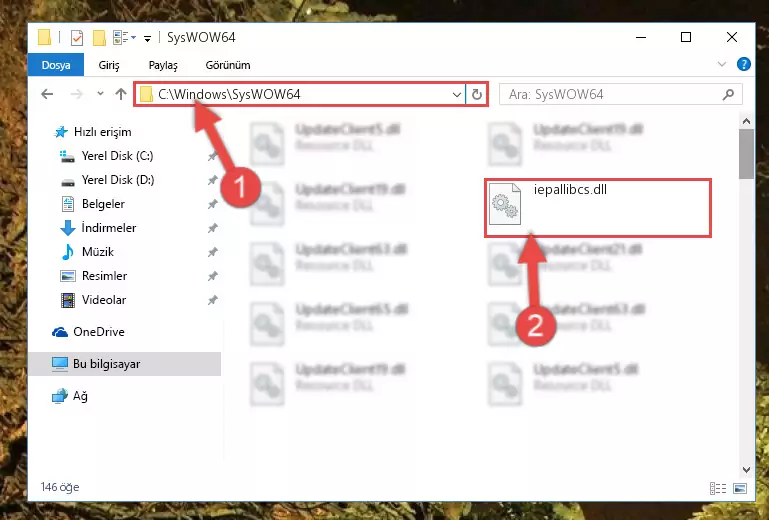Click the Müzik note icon
The width and height of the screenshot is (769, 520).
coord(67,252)
